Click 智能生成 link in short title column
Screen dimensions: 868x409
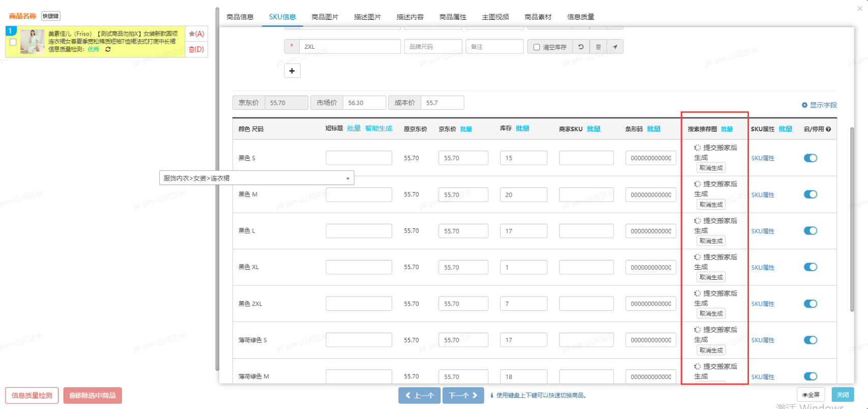(x=379, y=129)
